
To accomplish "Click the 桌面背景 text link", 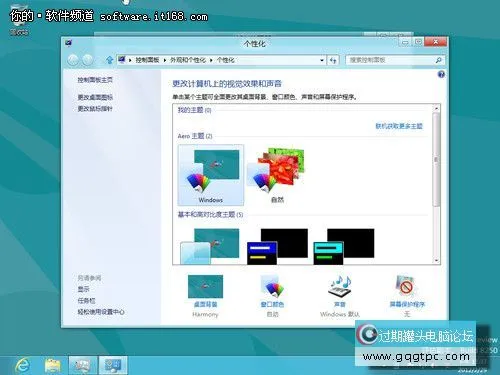I will pyautogui.click(x=205, y=304).
